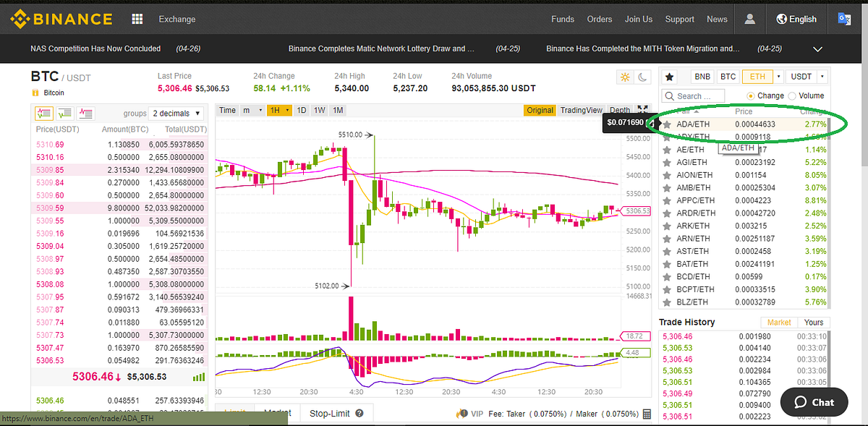Select the 1D chart interval
Image resolution: width=868 pixels, height=426 pixels.
pyautogui.click(x=302, y=110)
